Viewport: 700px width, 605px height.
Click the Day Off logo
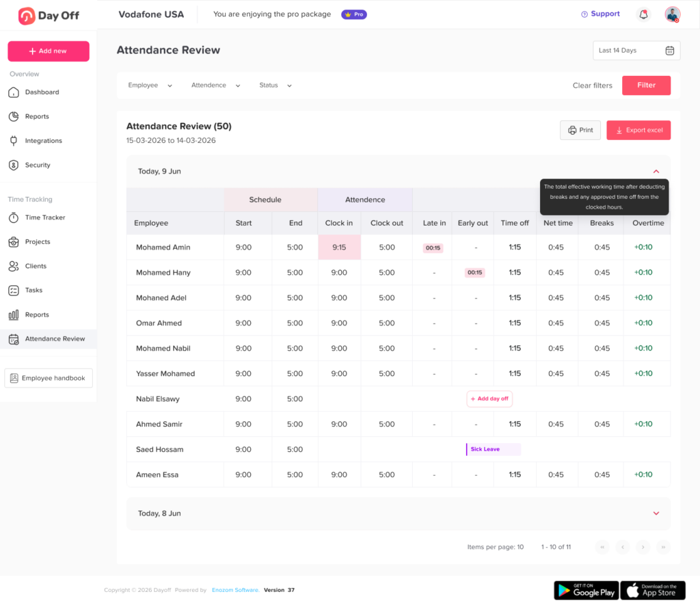coord(49,16)
